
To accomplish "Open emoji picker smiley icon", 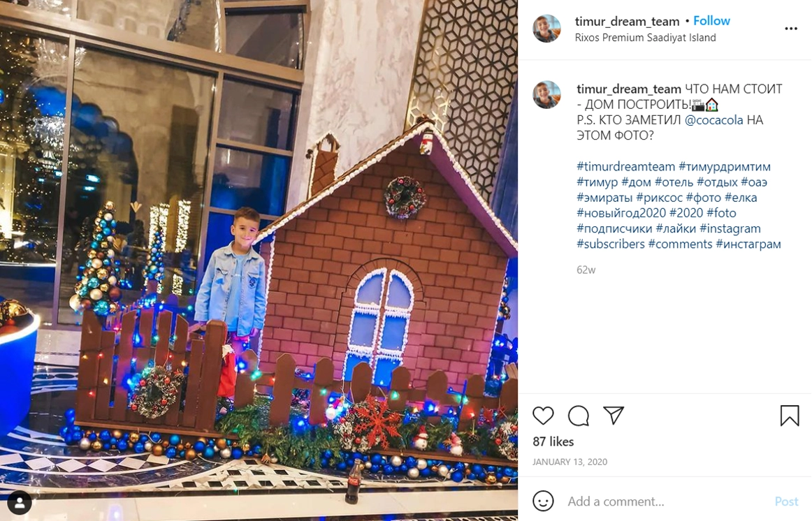I will [x=543, y=501].
